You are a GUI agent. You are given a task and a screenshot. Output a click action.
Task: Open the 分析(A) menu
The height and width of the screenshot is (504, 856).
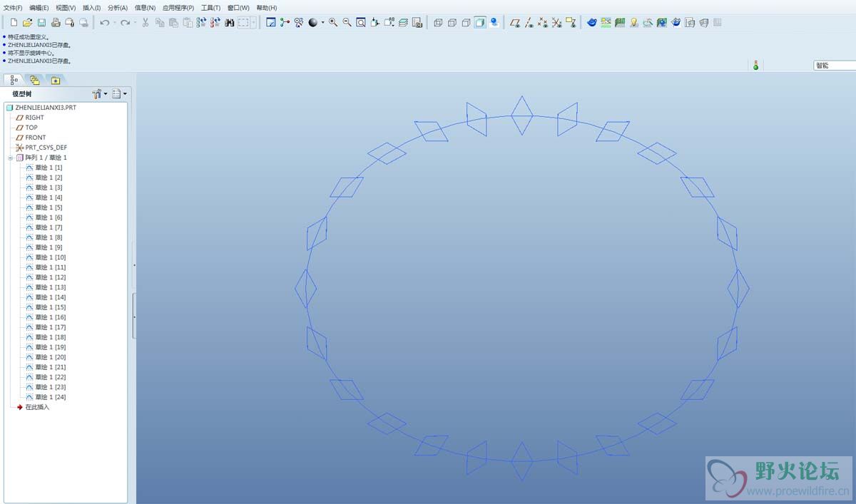coord(118,8)
